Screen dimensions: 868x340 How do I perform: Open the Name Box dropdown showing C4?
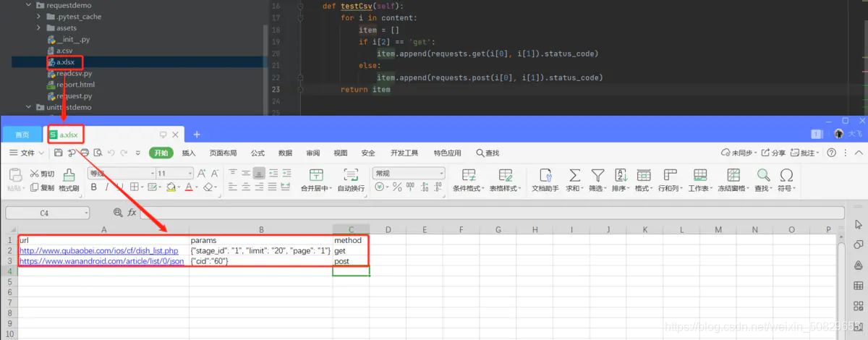[86, 213]
